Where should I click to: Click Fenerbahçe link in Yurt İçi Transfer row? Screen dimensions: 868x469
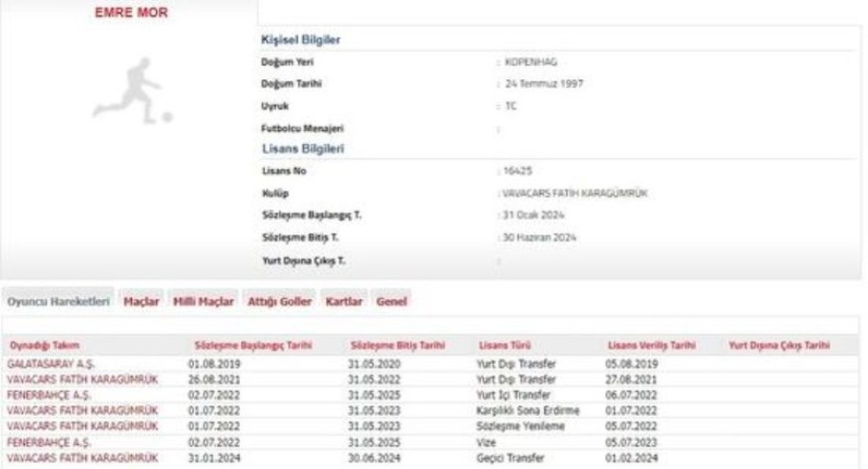[48, 395]
